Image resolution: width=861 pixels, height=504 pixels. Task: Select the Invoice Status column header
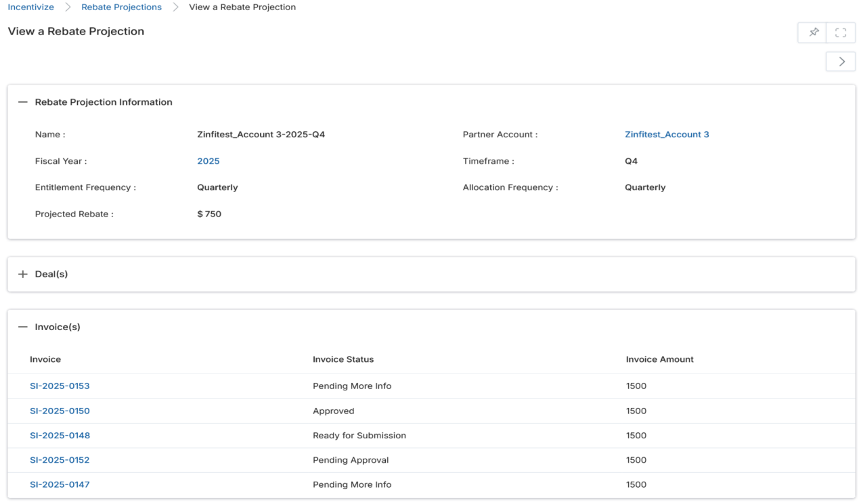point(343,359)
